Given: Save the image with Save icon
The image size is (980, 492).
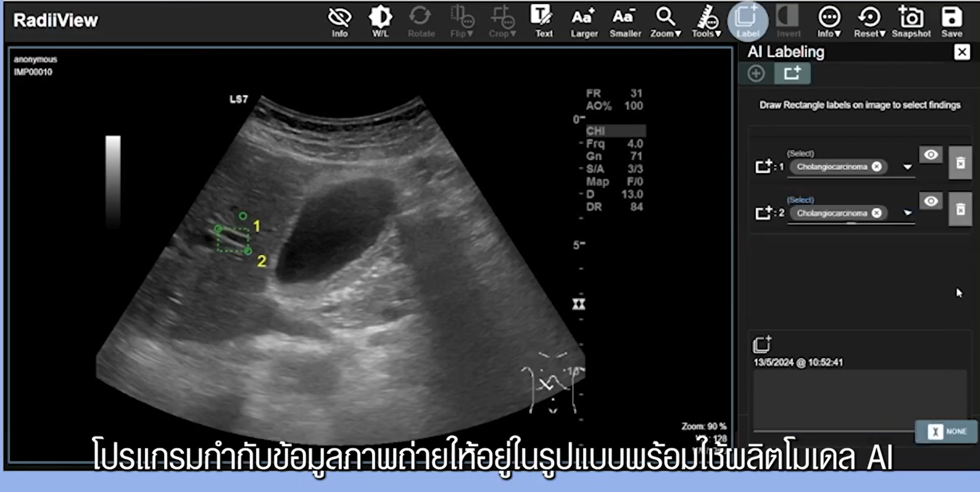Looking at the screenshot, I should point(952,21).
